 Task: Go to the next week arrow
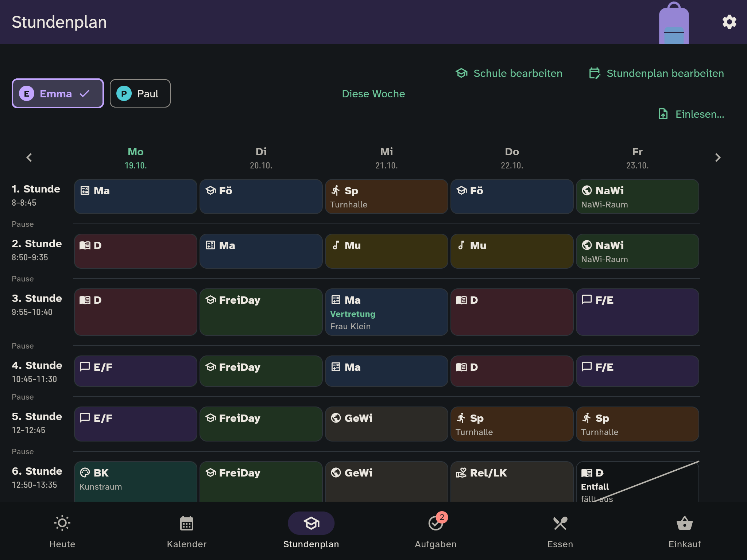(717, 157)
